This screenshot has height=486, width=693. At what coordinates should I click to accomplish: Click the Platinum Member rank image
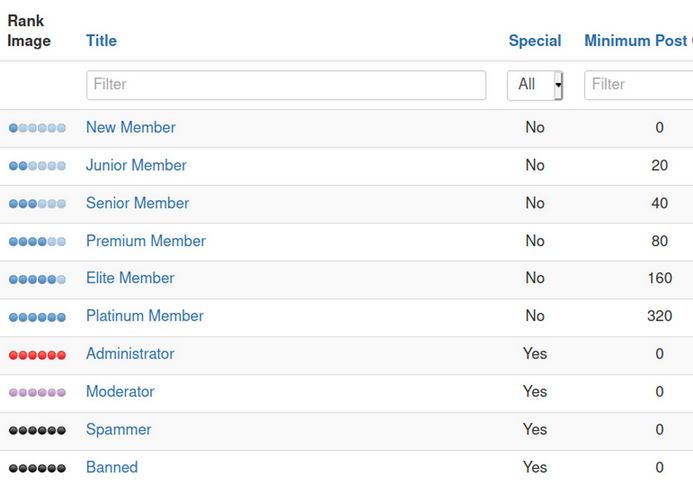pyautogui.click(x=37, y=317)
